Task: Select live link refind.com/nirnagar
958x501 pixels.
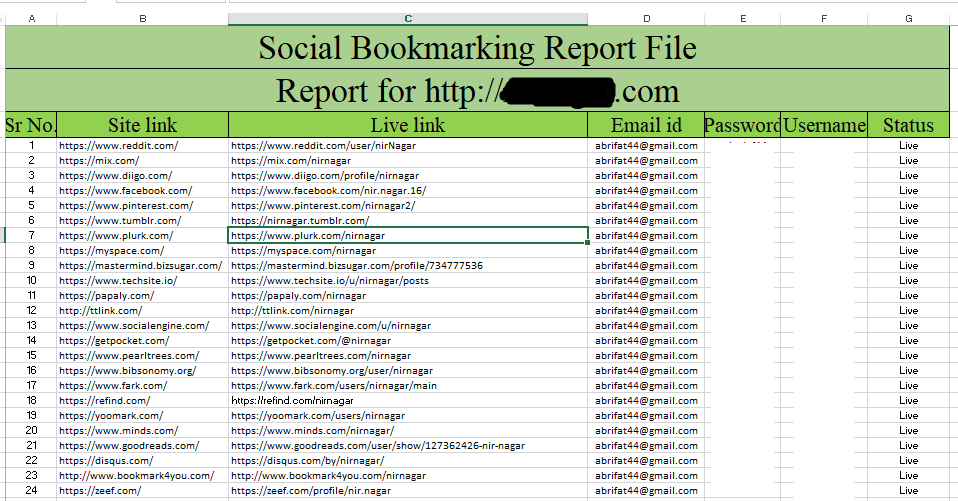Action: coord(292,401)
